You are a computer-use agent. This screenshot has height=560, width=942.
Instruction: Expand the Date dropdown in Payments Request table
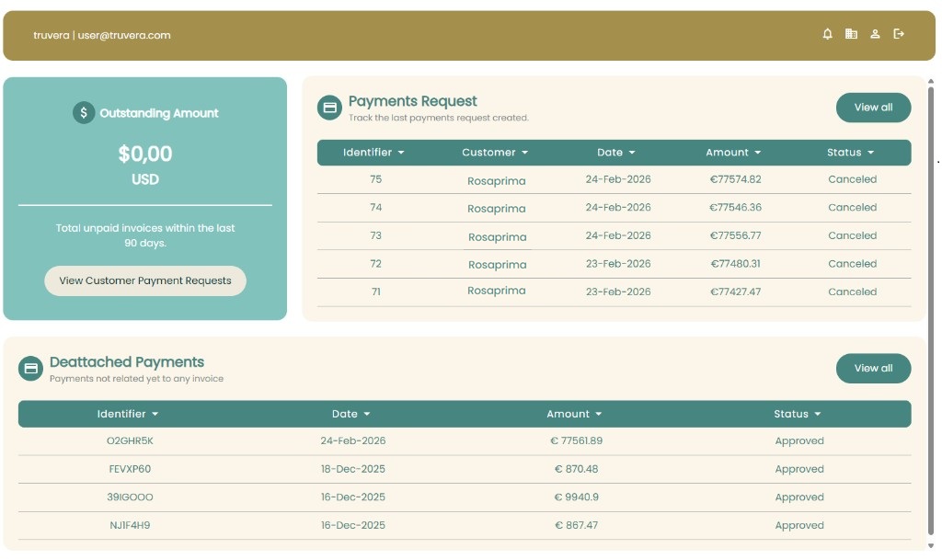click(x=615, y=152)
